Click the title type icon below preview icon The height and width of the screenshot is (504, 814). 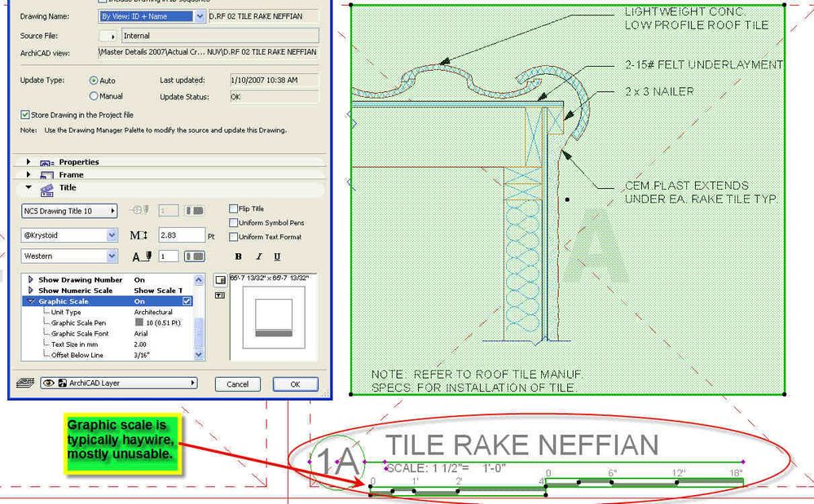point(220,296)
